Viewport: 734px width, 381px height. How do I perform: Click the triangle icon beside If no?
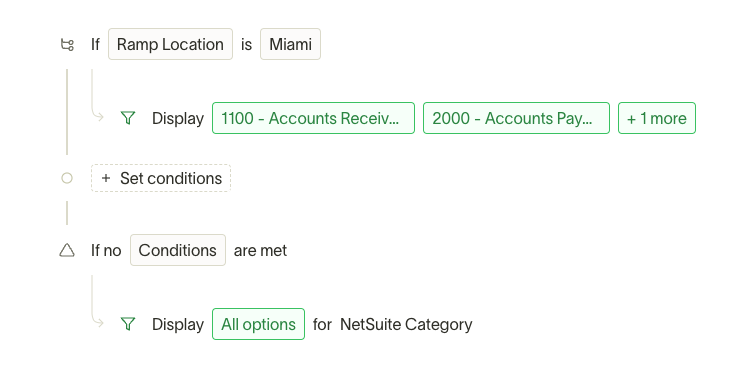click(x=67, y=250)
